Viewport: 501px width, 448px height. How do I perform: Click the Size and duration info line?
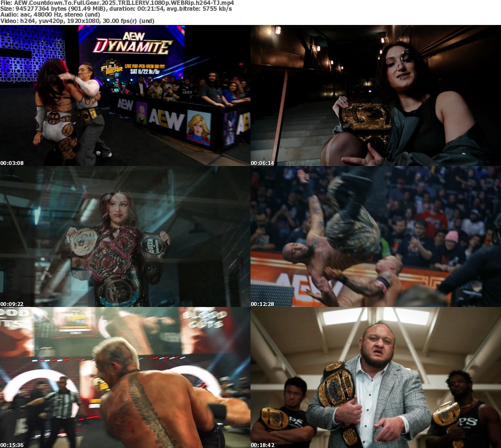click(116, 9)
